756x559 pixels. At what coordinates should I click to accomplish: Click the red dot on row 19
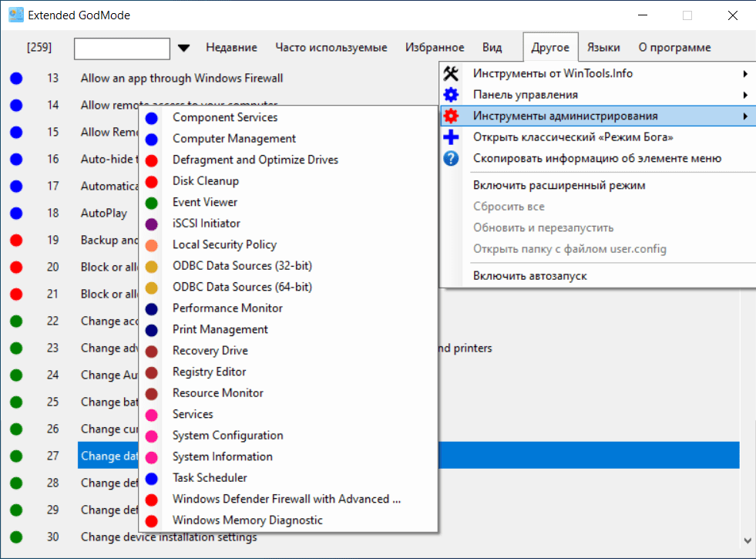pos(16,241)
